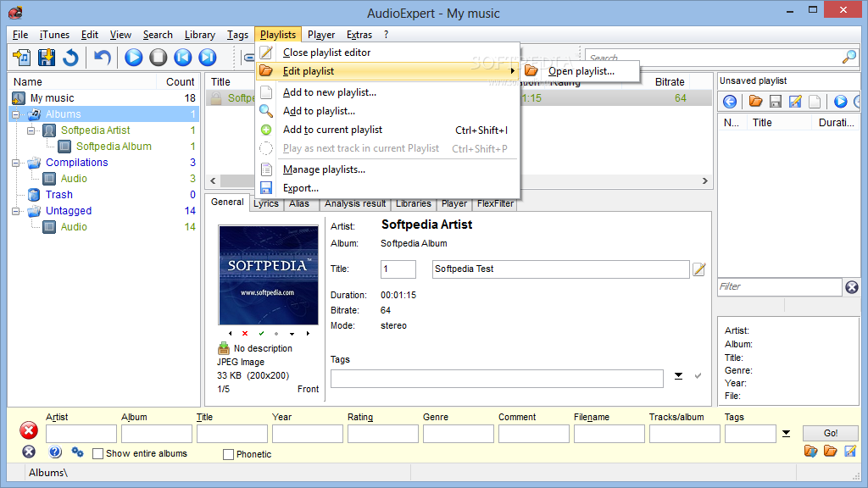
Task: Click the red clear-filter X button
Action: pyautogui.click(x=29, y=430)
